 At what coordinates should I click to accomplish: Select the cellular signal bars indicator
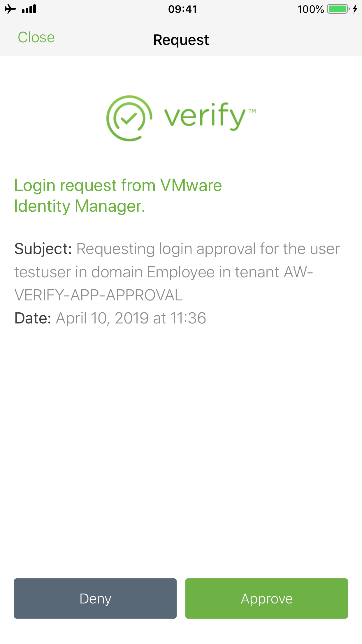[28, 9]
